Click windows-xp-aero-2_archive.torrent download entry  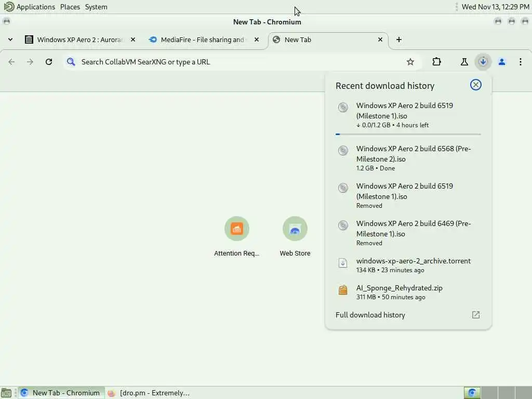(408, 265)
